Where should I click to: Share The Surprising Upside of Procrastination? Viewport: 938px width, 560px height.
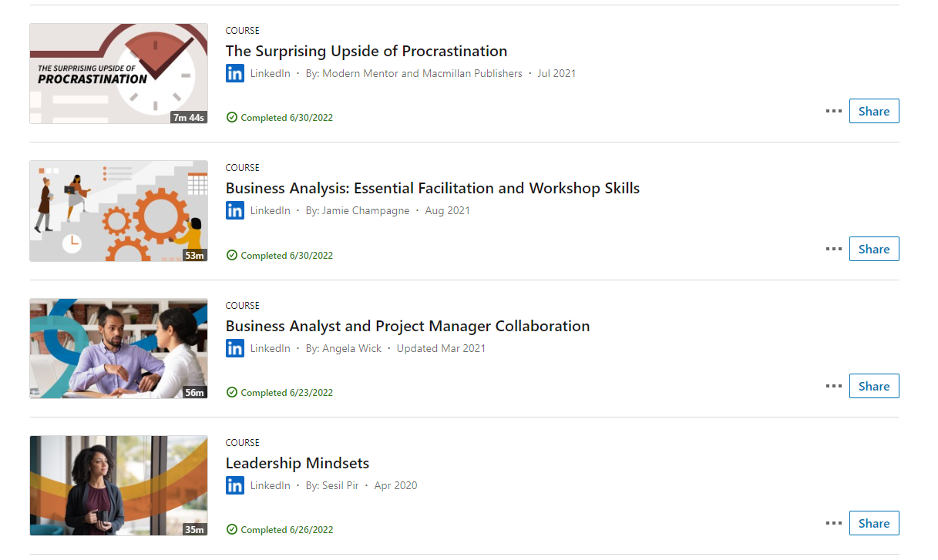(x=874, y=111)
